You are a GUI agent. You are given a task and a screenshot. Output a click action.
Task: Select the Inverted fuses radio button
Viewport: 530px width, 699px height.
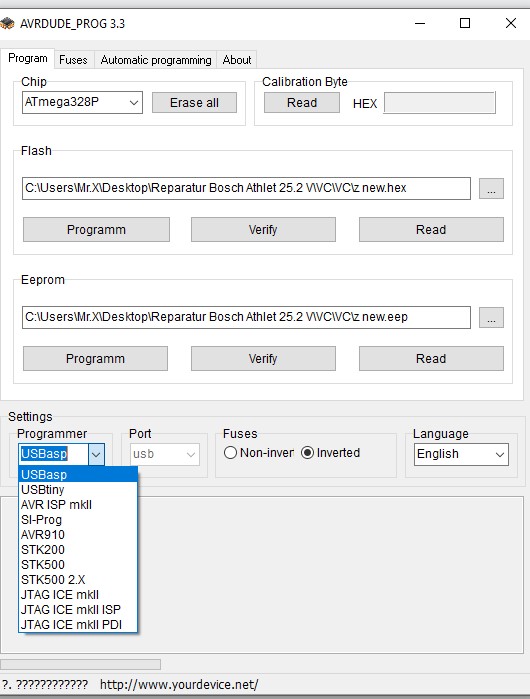(x=308, y=453)
